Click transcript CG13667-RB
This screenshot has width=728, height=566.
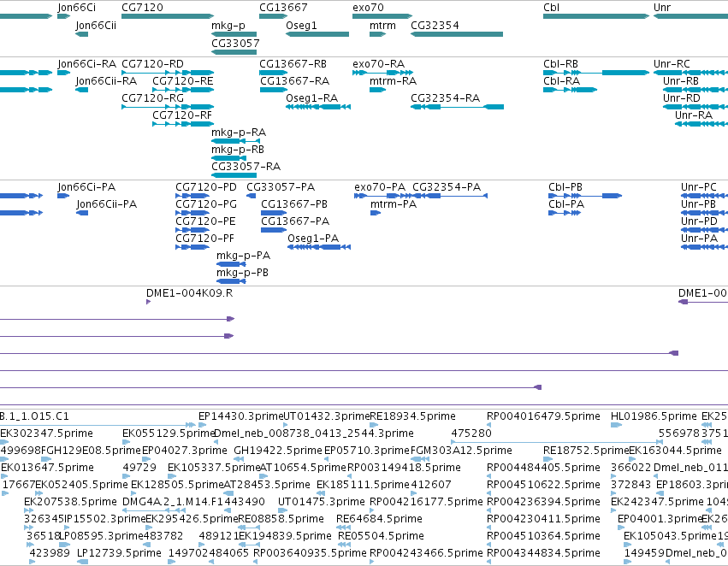pyautogui.click(x=274, y=73)
